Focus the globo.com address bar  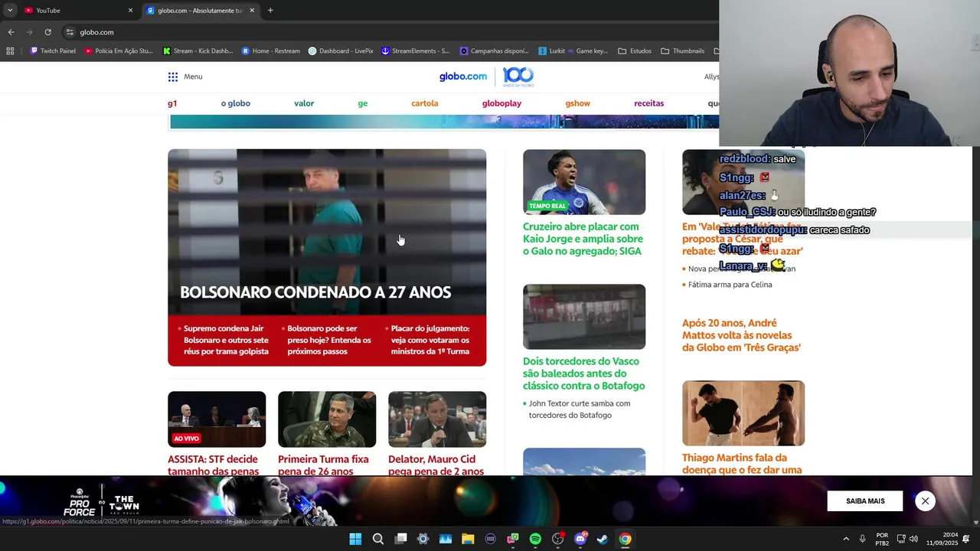click(x=390, y=32)
